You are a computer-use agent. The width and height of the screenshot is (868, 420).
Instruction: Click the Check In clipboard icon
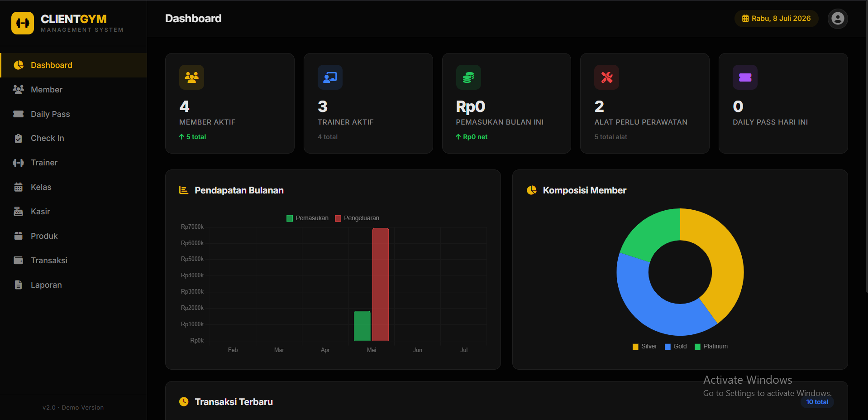(19, 138)
